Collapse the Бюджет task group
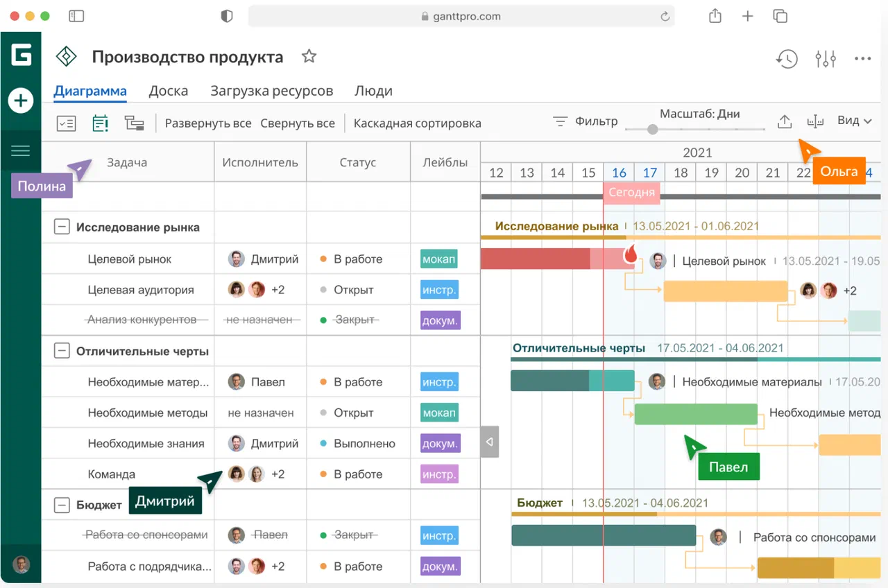The image size is (888, 588). (62, 505)
